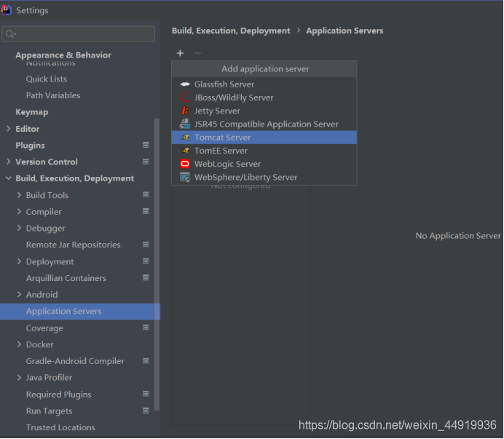Viewport: 504px width, 439px height.
Task: Click project-level icon beside Version Control
Action: click(x=146, y=162)
